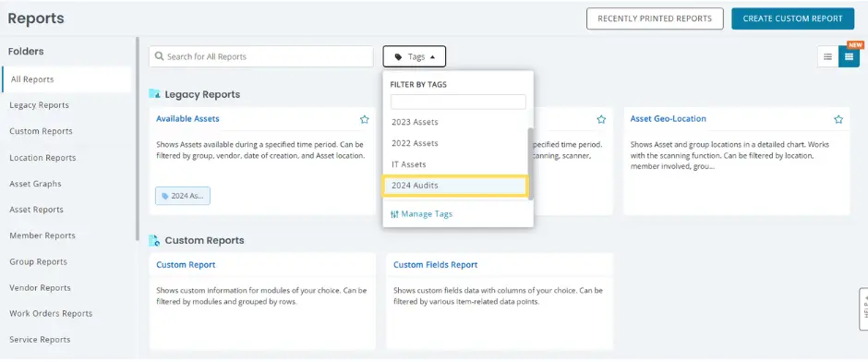Screen dimensions: 868x362
Task: Switch to grid view layout
Action: tap(849, 56)
